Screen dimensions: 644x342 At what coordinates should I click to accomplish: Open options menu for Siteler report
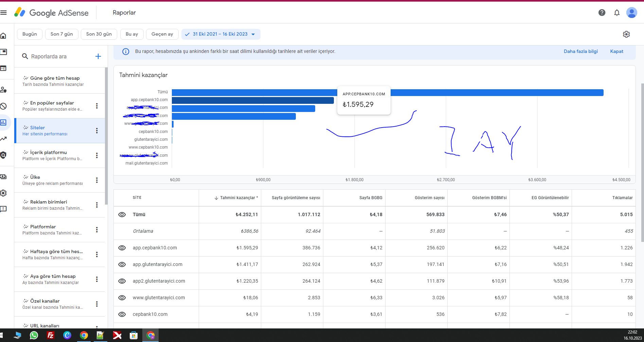point(97,131)
